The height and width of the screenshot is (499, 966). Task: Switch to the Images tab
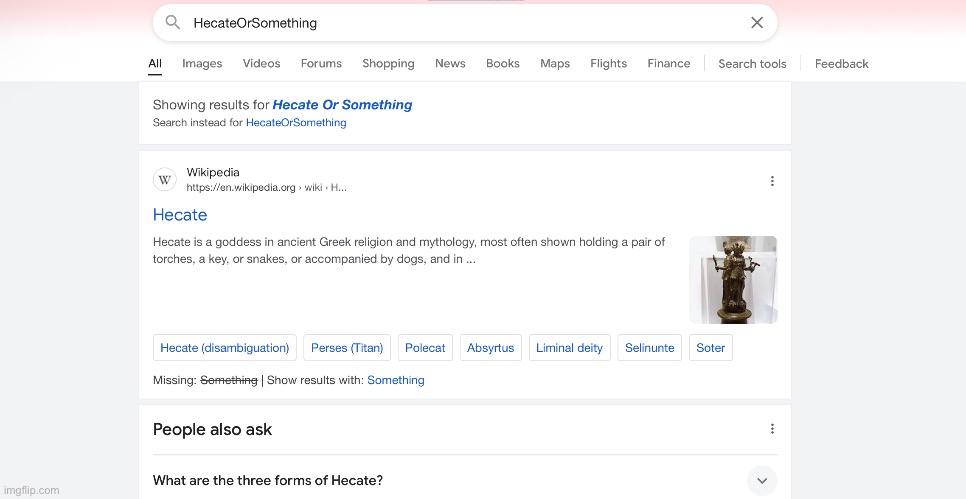(202, 63)
